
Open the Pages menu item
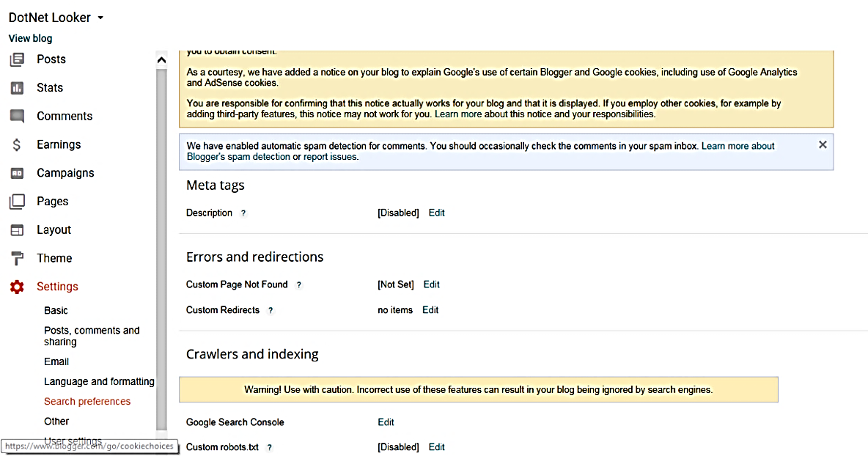[x=53, y=202]
